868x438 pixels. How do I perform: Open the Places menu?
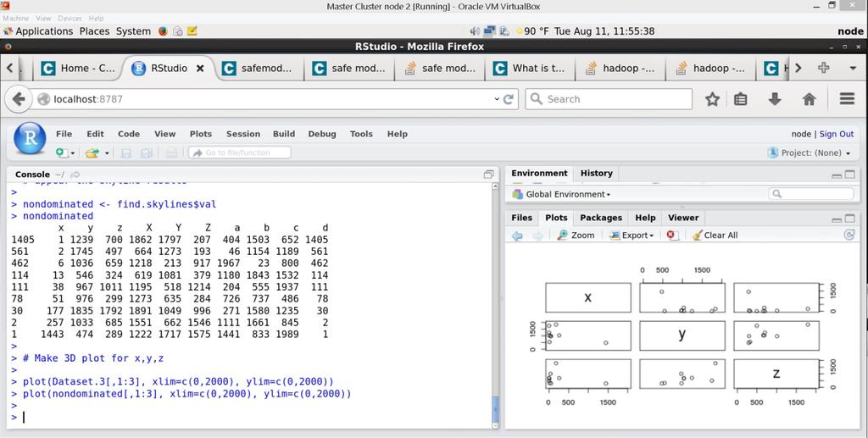94,31
